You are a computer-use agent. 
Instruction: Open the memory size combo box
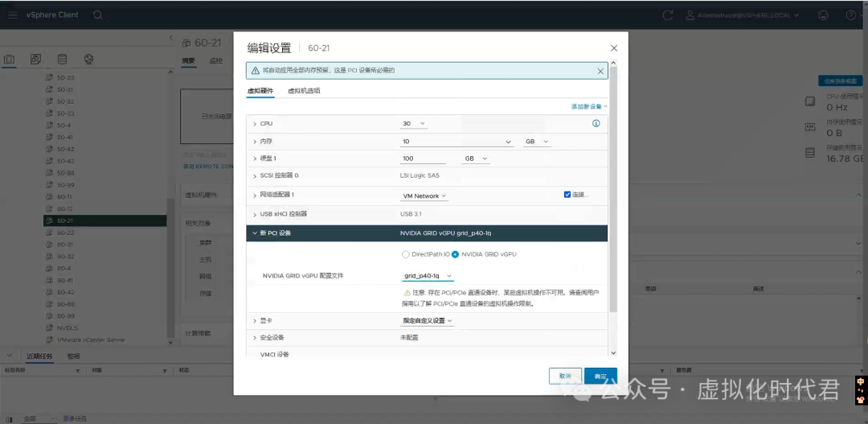click(457, 142)
